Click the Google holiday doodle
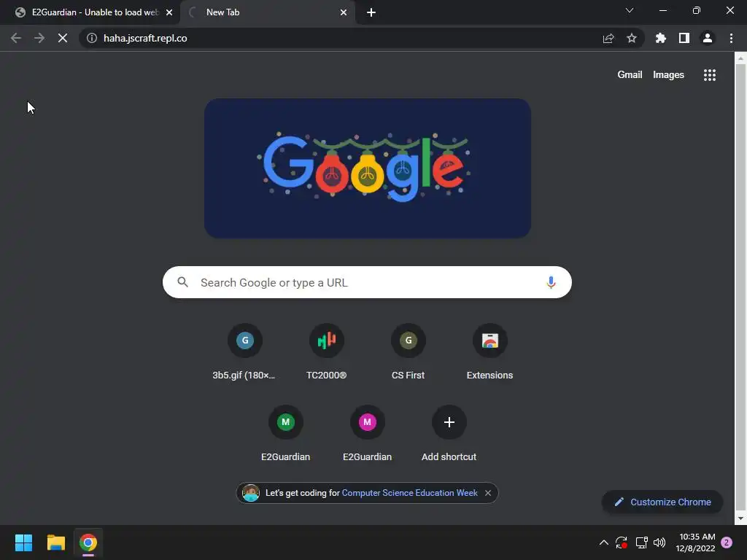The height and width of the screenshot is (560, 747). pyautogui.click(x=368, y=168)
